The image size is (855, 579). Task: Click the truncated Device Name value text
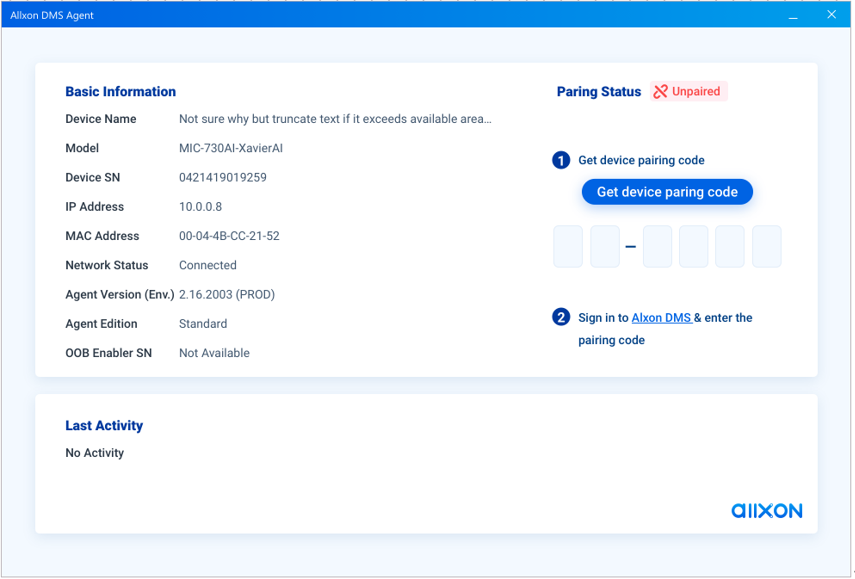pyautogui.click(x=335, y=119)
